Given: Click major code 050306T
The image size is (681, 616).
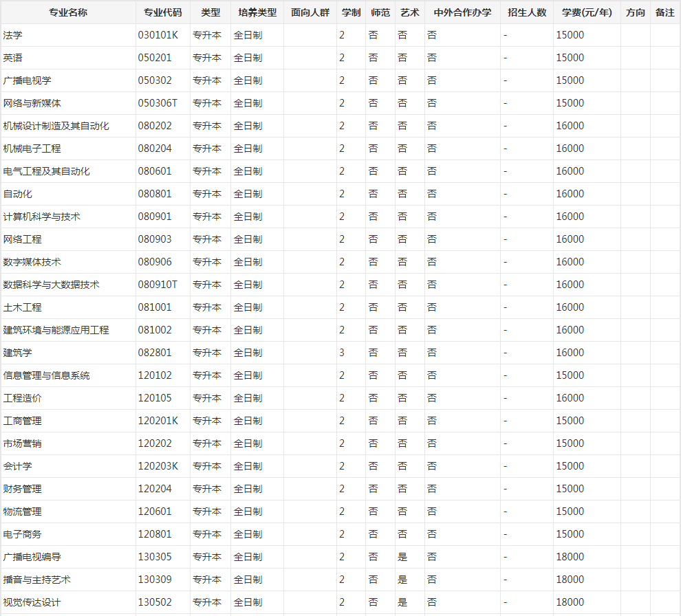Looking at the screenshot, I should (x=158, y=103).
